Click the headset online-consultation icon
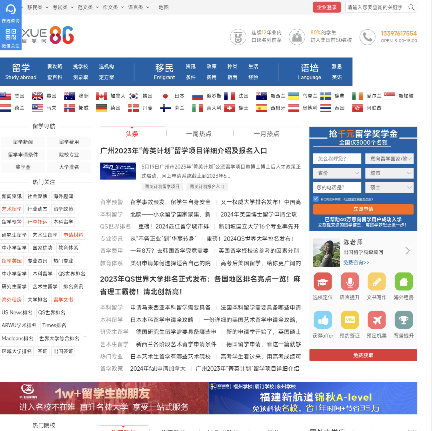The image size is (432, 431). [11, 9]
